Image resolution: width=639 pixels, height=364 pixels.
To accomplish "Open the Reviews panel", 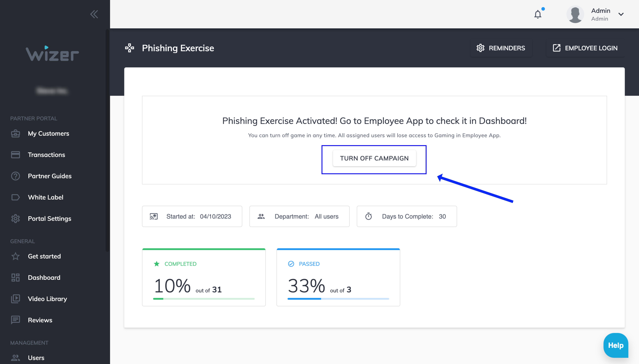I will coord(40,320).
